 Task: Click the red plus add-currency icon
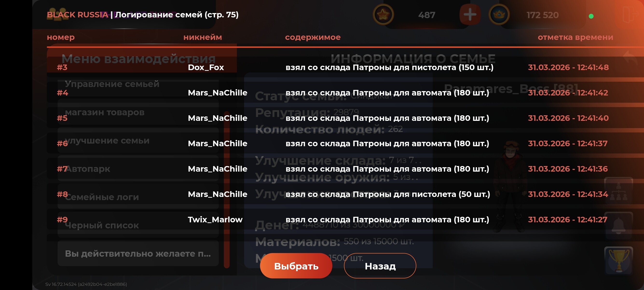[x=470, y=14]
